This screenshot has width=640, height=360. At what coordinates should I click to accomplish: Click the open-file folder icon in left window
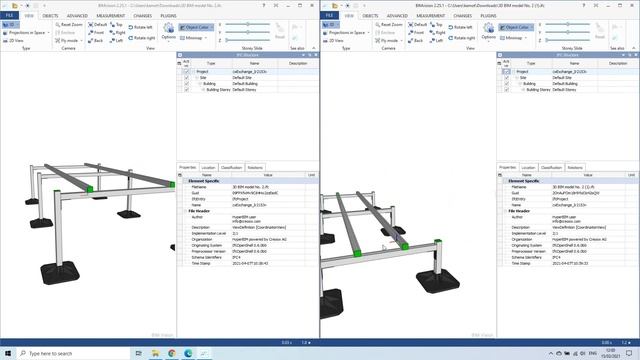(x=15, y=6)
